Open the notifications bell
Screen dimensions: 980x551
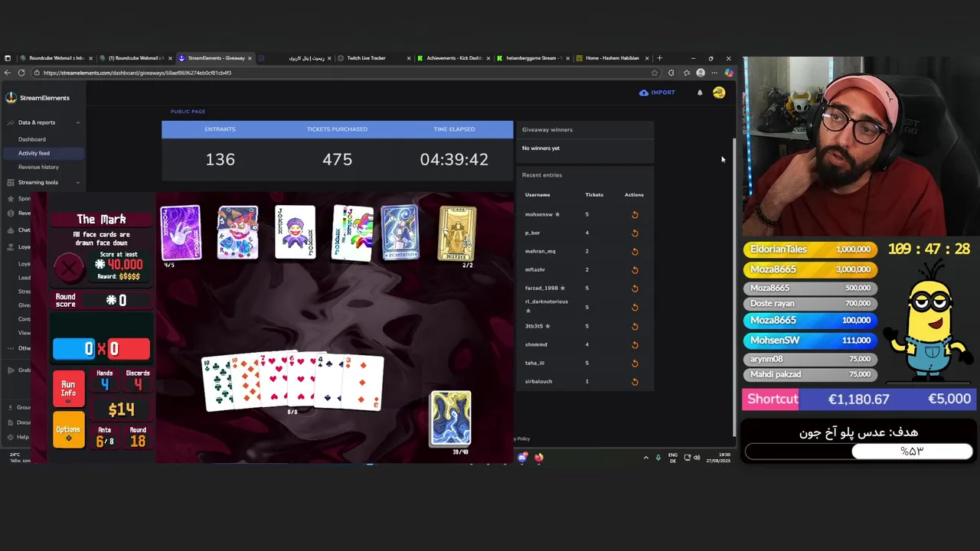coord(700,93)
